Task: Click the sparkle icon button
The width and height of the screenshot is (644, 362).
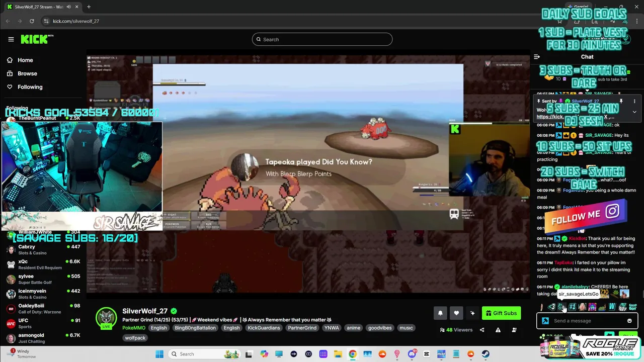Action: [472, 313]
